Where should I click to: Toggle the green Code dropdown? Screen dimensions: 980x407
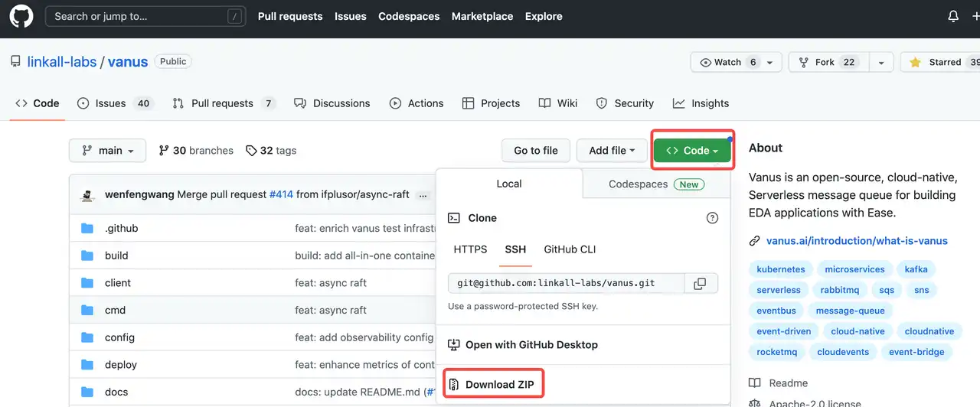click(x=692, y=151)
